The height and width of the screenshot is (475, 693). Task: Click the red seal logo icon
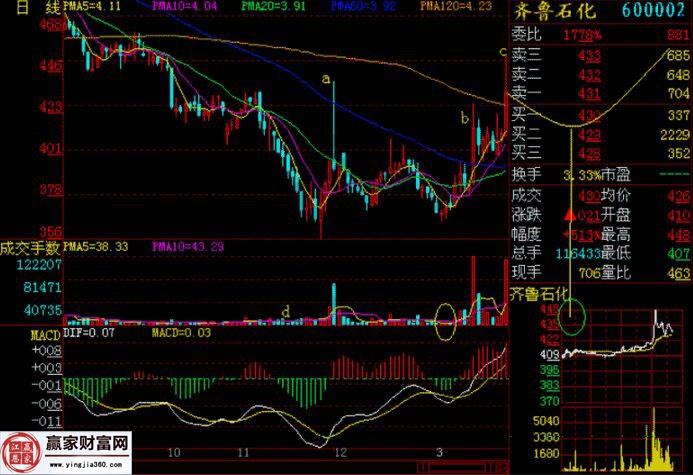(x=21, y=452)
